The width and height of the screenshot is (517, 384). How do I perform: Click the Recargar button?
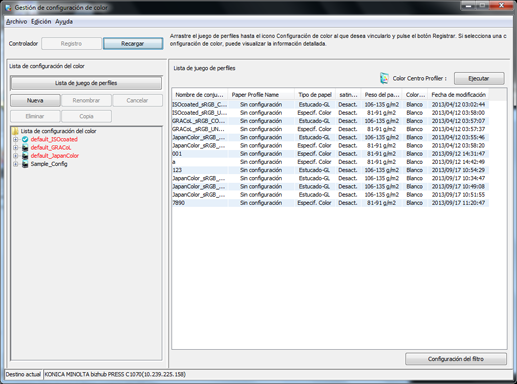tap(133, 44)
